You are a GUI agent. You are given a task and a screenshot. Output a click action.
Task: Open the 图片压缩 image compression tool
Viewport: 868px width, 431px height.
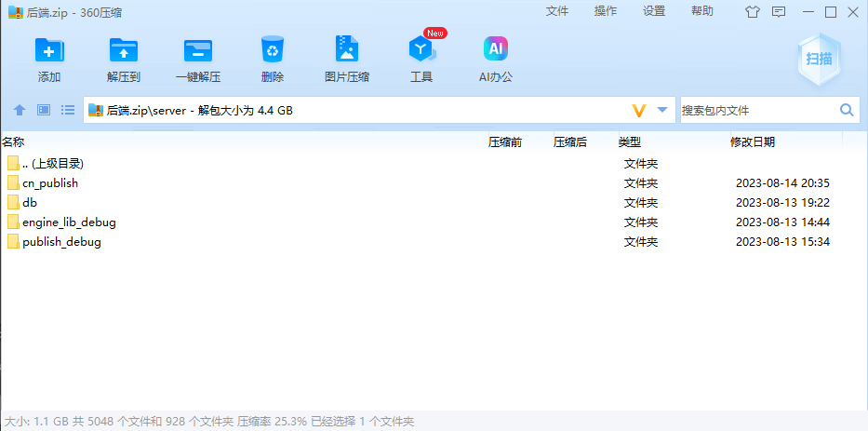click(x=346, y=51)
